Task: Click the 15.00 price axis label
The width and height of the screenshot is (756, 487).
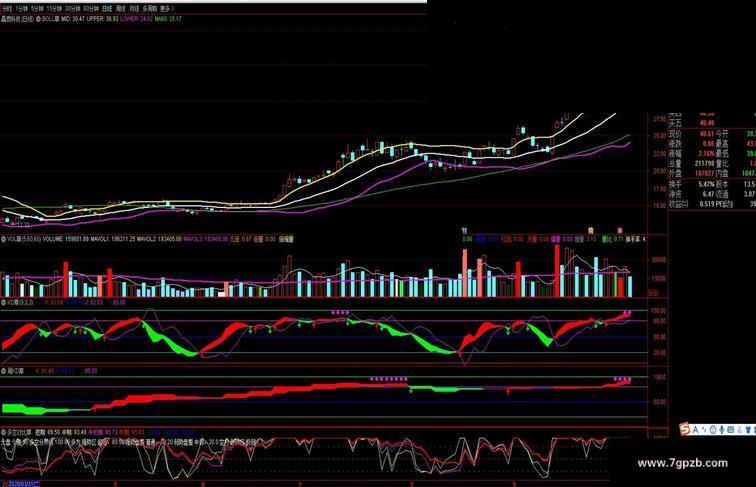Action: click(660, 205)
